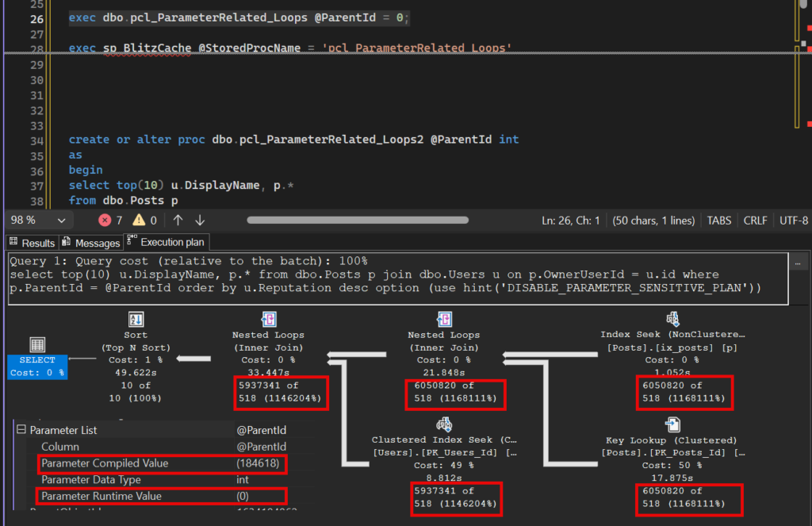The image size is (812, 526).
Task: Click the Ln: 26, Ch: 1 indicator
Action: click(571, 221)
